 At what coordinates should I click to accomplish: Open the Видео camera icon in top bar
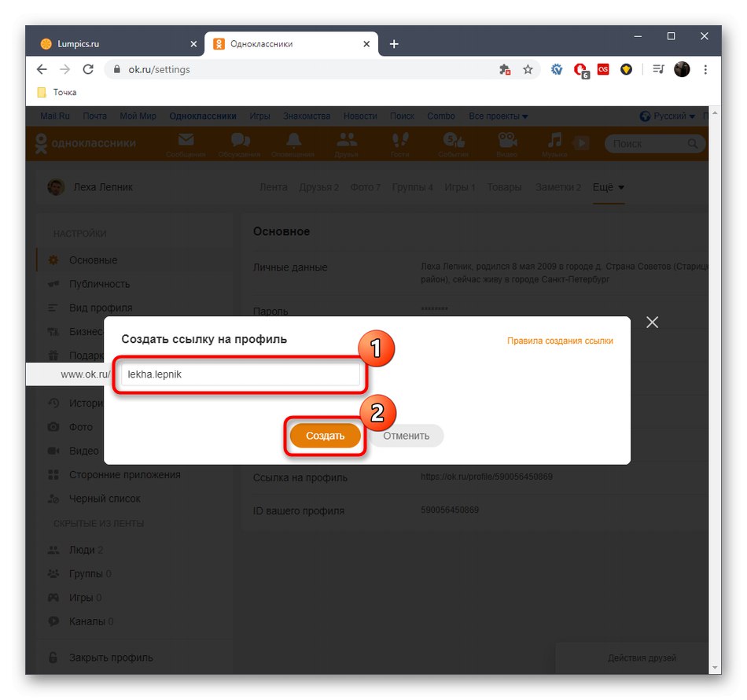(x=506, y=142)
